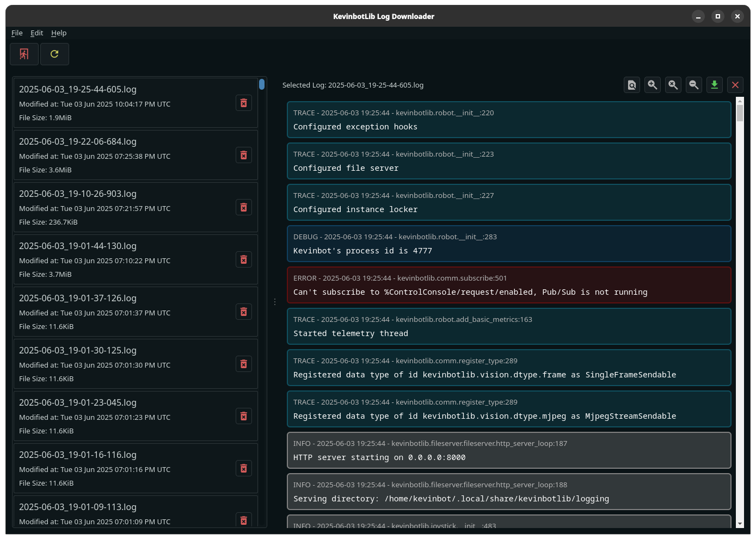Click the 'Configured exception hooks' trace entry

click(x=509, y=120)
